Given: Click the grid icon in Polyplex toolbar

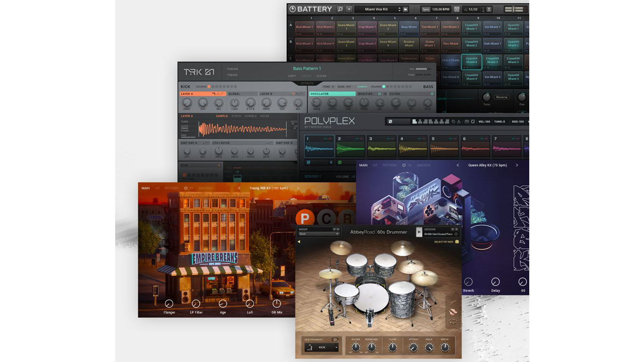Looking at the screenshot, I should click(467, 122).
